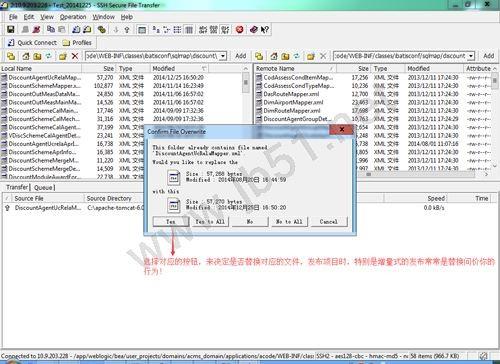
Task: Switch to small icons view
Action: [167, 29]
